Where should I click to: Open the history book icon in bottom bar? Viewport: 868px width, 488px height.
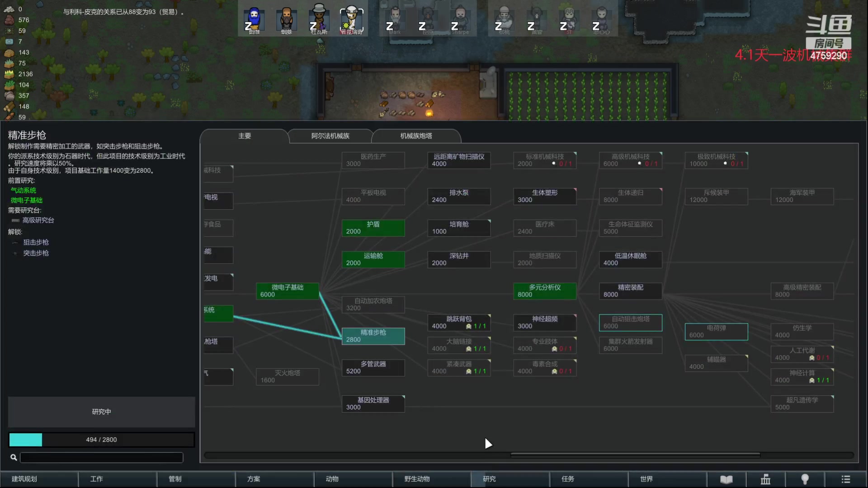click(x=726, y=479)
